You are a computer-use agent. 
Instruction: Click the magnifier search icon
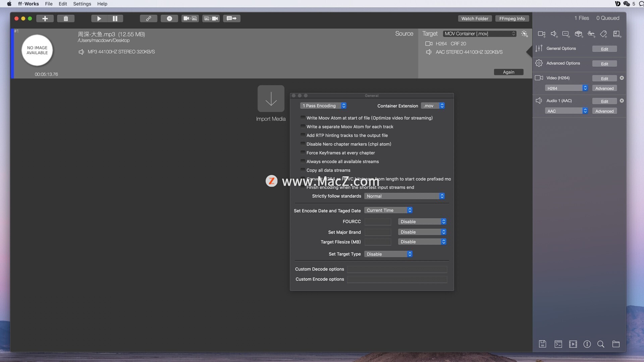click(x=601, y=344)
